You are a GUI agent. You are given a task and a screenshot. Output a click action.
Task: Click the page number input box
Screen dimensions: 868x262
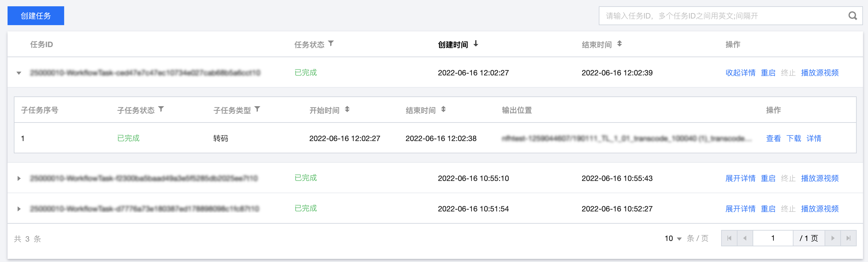coord(773,238)
